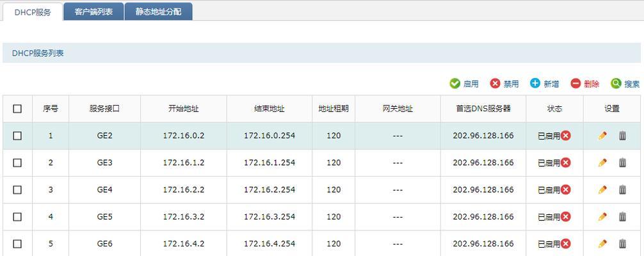Click the red status icon in GE3 row

566,163
